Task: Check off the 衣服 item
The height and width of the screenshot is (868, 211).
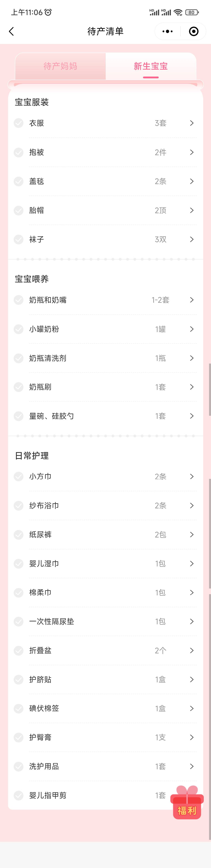Action: 19,123
